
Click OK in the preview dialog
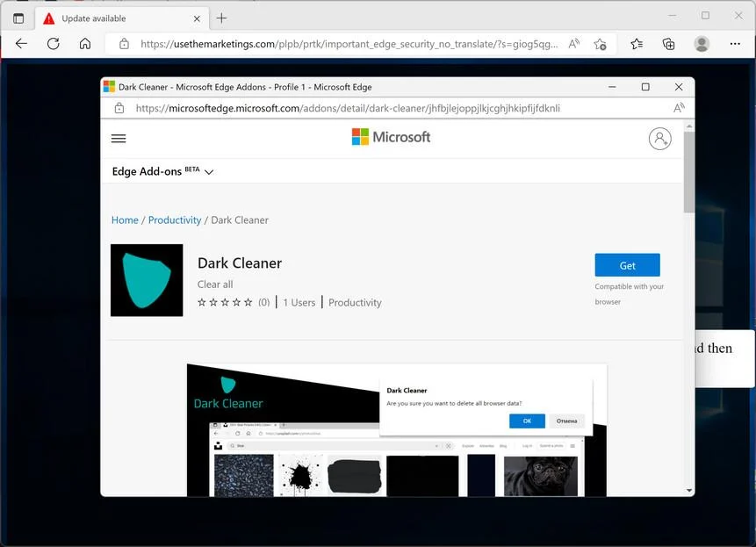point(527,421)
